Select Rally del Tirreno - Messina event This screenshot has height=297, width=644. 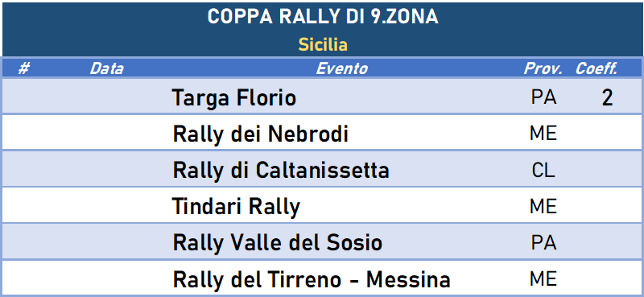click(x=312, y=279)
